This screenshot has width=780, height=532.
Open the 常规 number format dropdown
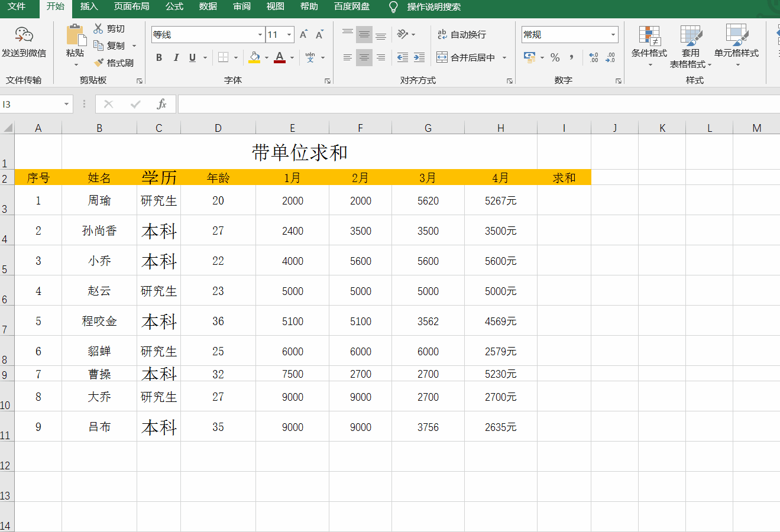614,34
